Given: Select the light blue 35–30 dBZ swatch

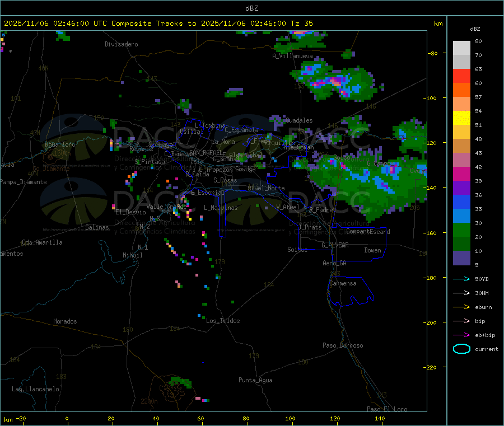Looking at the screenshot, I should pyautogui.click(x=461, y=216).
